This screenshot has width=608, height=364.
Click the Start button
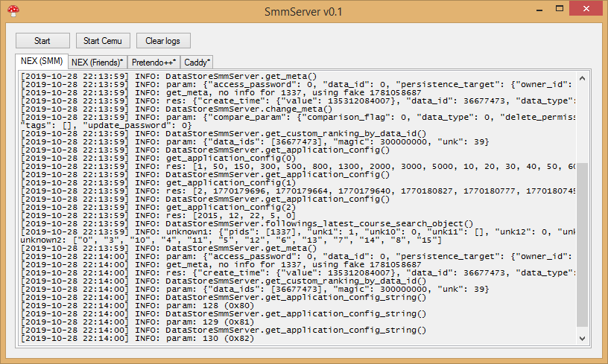pos(42,41)
